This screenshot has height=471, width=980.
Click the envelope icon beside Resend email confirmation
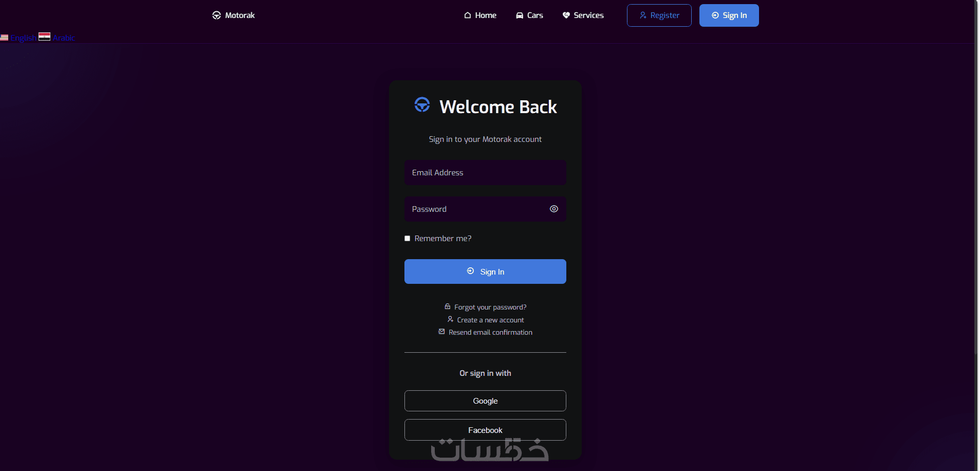[441, 332]
